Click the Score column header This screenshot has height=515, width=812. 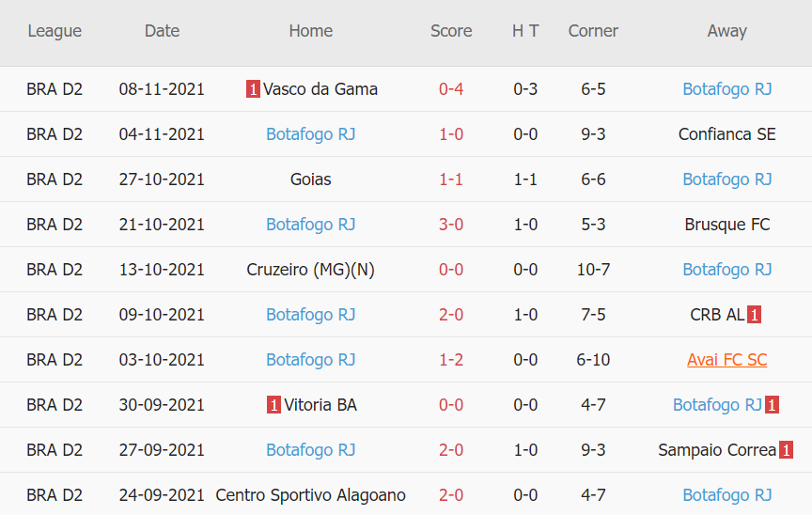tap(451, 31)
